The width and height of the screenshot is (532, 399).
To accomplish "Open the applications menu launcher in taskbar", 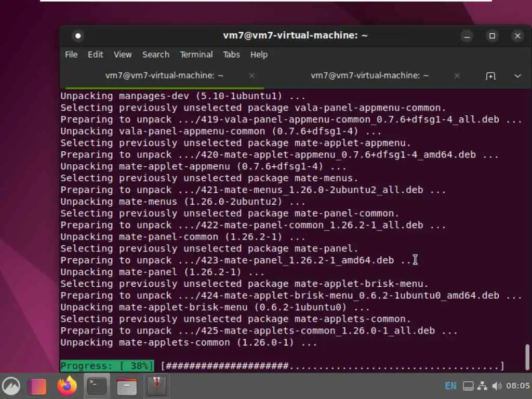I will pyautogui.click(x=11, y=386).
